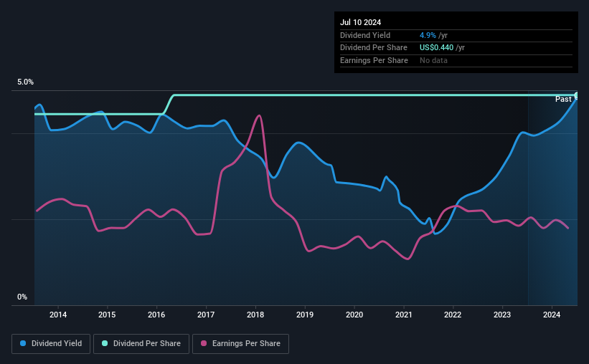Select the 2022 axis label
Screen dimensions: 589x364
[453, 315]
